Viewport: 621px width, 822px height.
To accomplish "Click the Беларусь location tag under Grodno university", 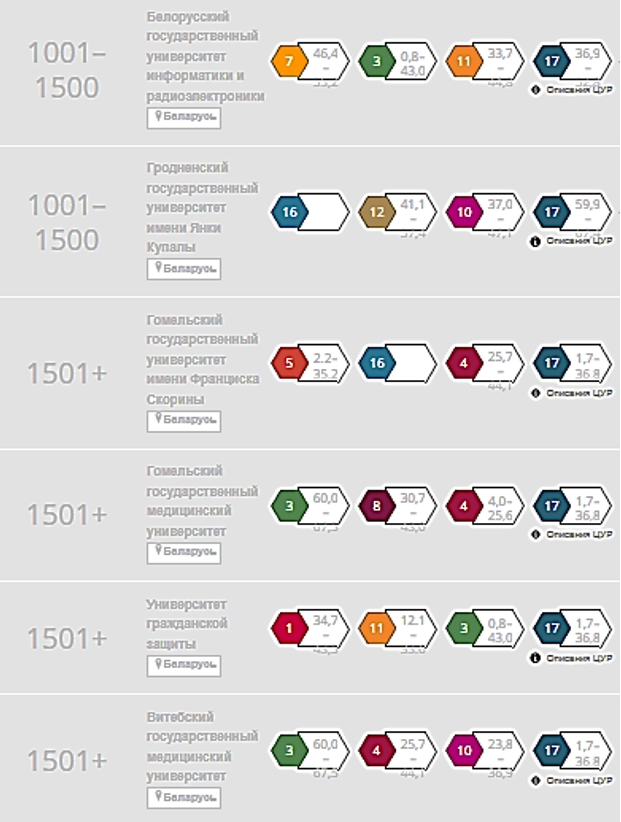I will [x=184, y=269].
